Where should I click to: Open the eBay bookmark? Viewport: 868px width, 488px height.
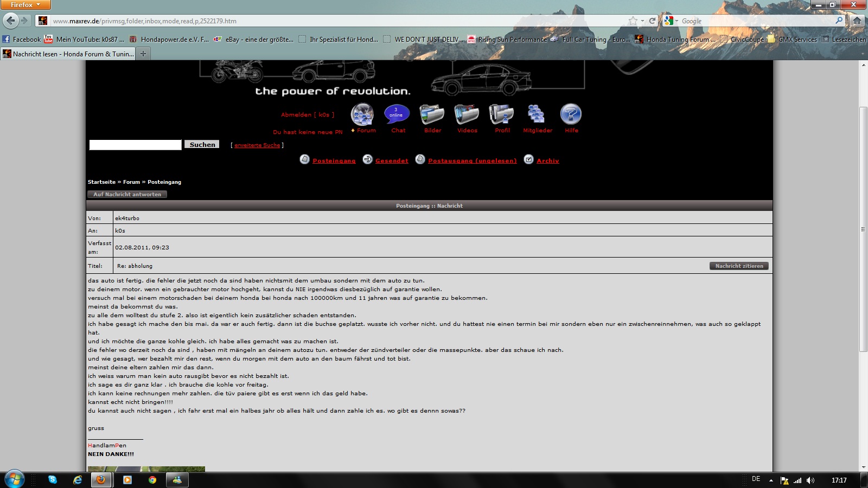click(253, 39)
